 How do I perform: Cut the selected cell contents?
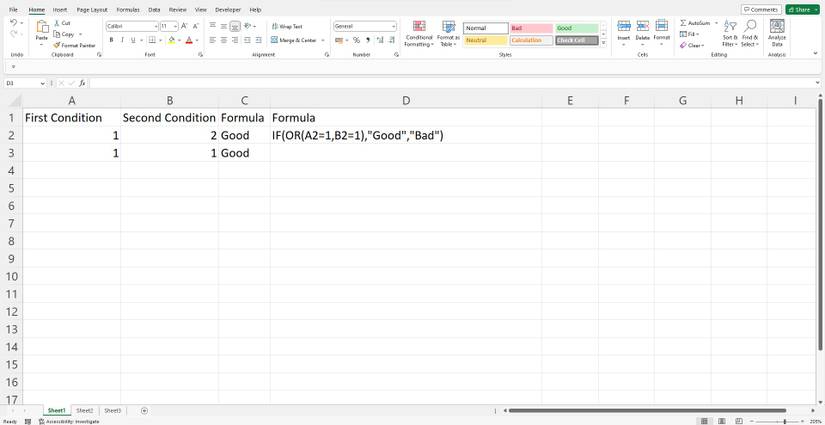pyautogui.click(x=63, y=23)
